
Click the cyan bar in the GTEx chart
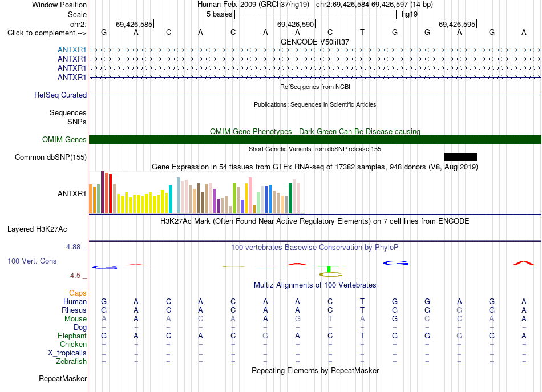170,199
